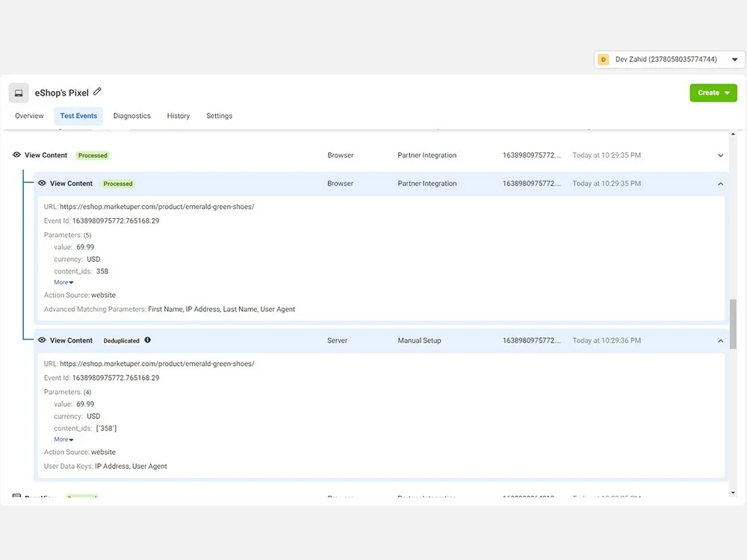The image size is (747, 560).
Task: Click the green Create button
Action: tap(713, 93)
